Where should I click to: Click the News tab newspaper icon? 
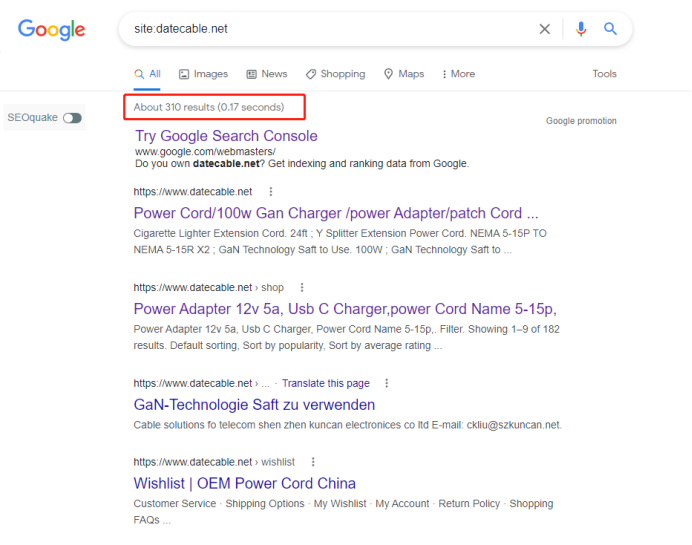pos(251,74)
